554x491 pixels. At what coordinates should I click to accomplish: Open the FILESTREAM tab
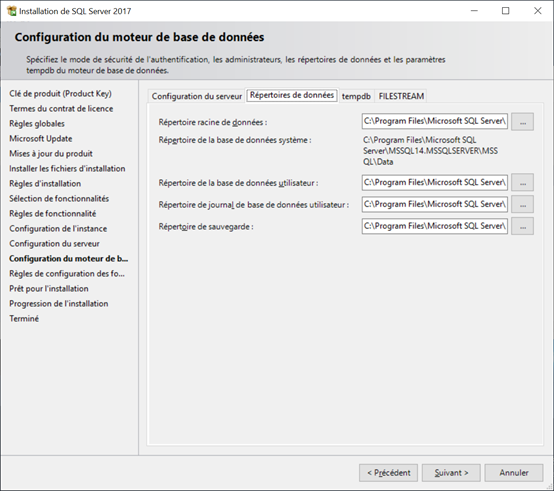click(401, 96)
